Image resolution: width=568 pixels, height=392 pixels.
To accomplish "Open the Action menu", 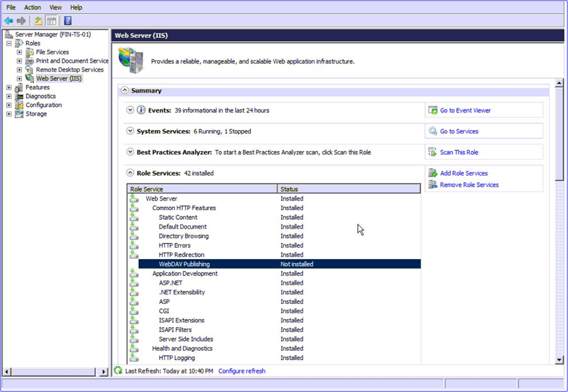I will point(32,7).
